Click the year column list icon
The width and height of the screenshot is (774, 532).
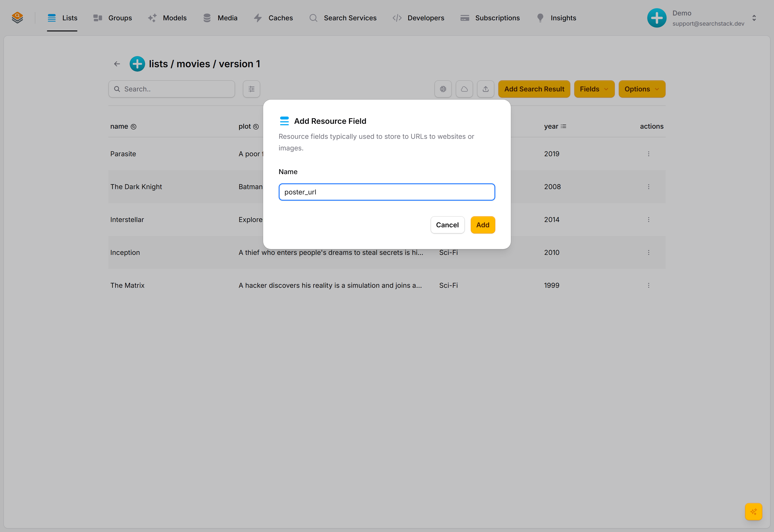[563, 126]
